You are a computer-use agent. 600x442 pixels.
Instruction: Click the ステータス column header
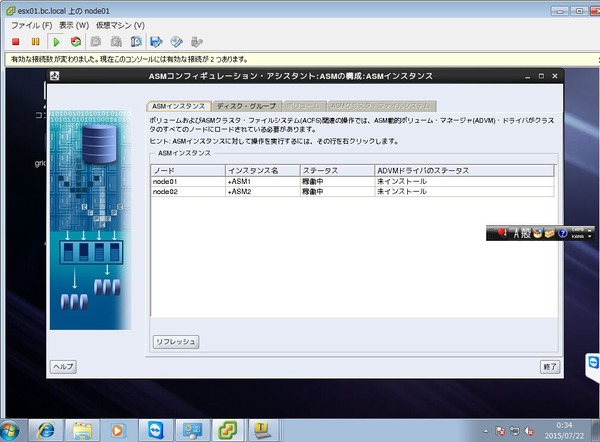coord(337,171)
